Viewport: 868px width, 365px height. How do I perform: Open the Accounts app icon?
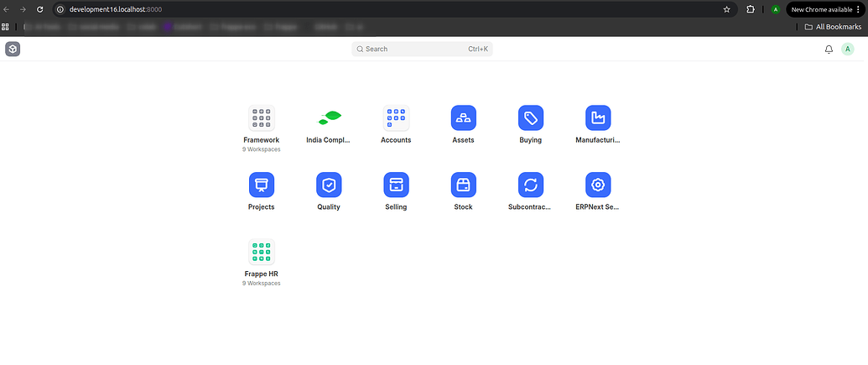(397, 118)
